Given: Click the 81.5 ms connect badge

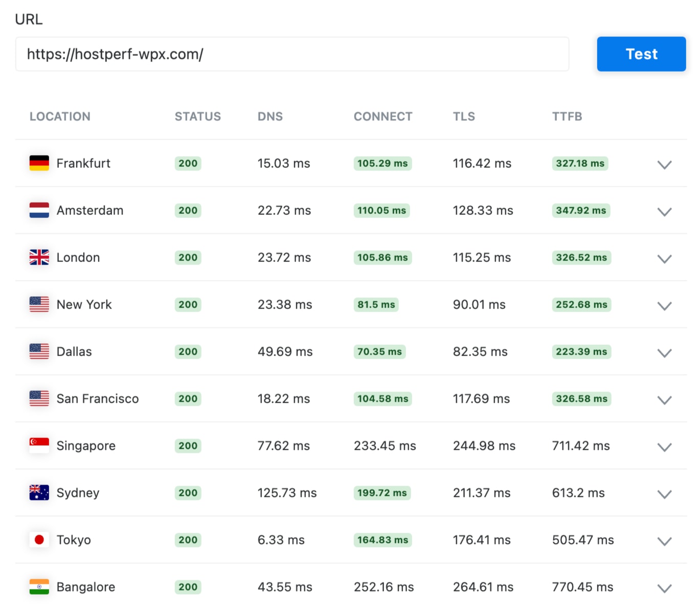Looking at the screenshot, I should (x=376, y=304).
